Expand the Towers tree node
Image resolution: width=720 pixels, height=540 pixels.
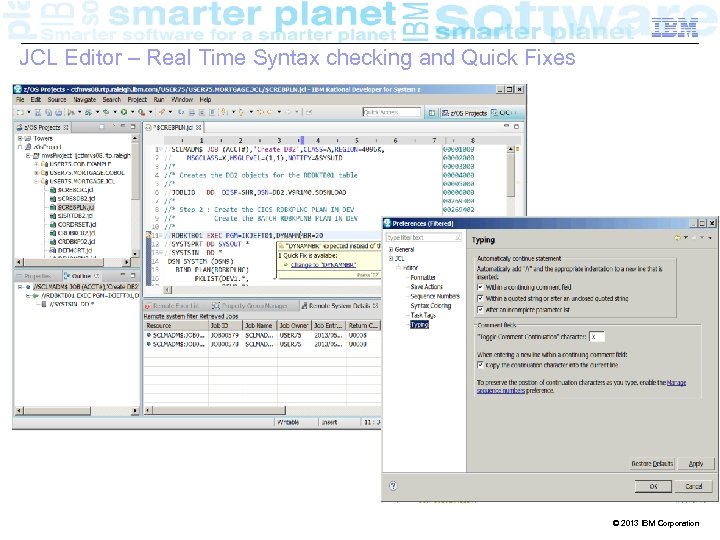click(x=20, y=138)
